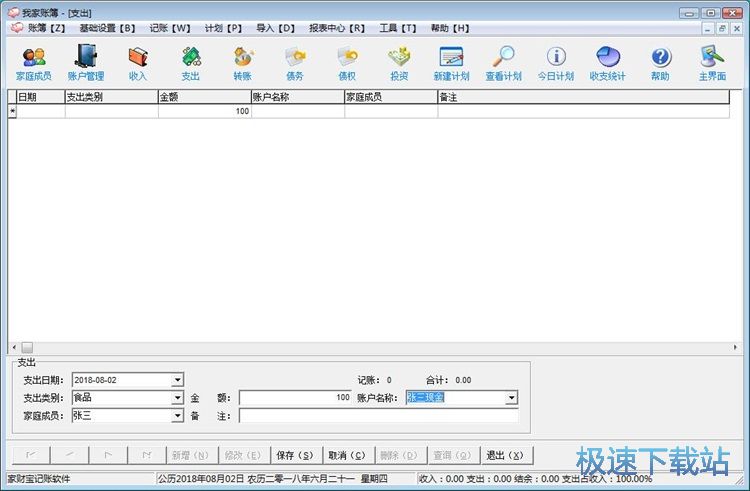
Task: Expand the 家庭成员 member combo box
Action: tap(177, 416)
